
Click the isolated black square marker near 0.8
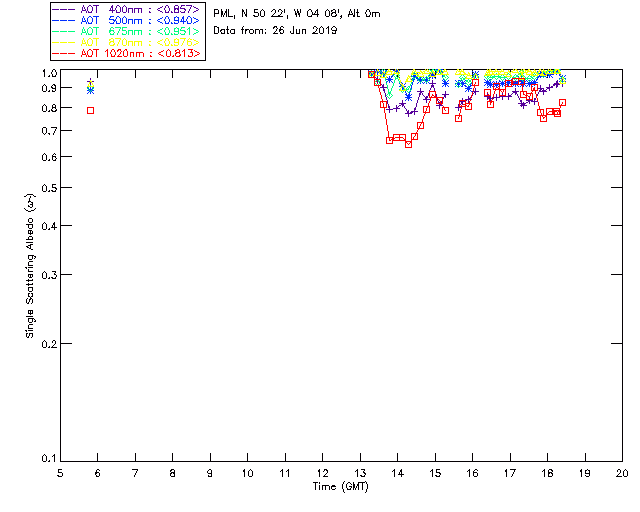[x=90, y=110]
